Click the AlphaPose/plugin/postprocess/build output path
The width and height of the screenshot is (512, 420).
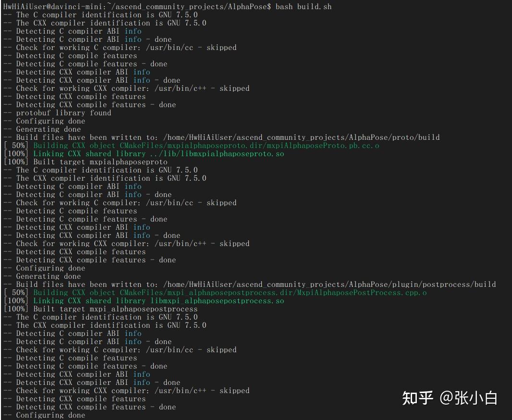pyautogui.click(x=329, y=284)
